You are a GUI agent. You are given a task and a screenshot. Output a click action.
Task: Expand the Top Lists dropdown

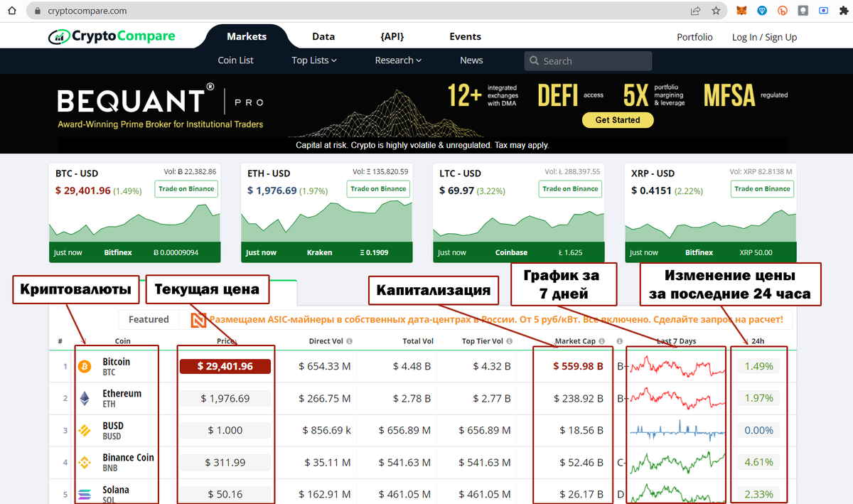point(314,60)
